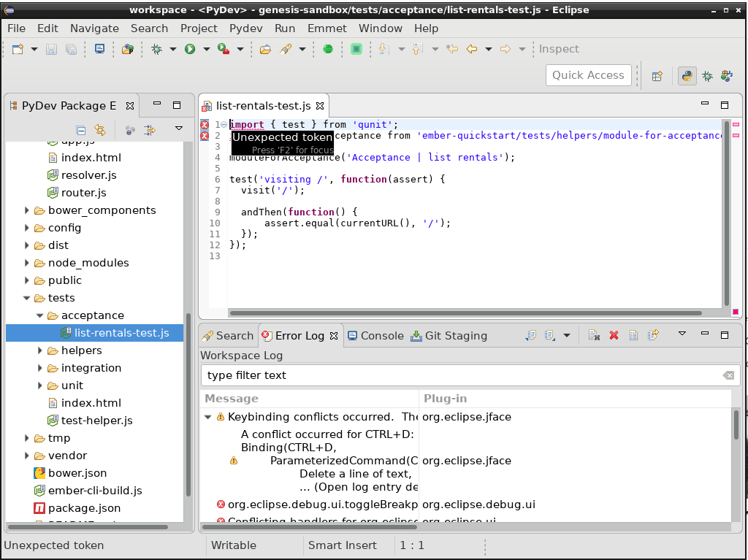
Task: Expand the bower_components folder
Action: click(27, 210)
